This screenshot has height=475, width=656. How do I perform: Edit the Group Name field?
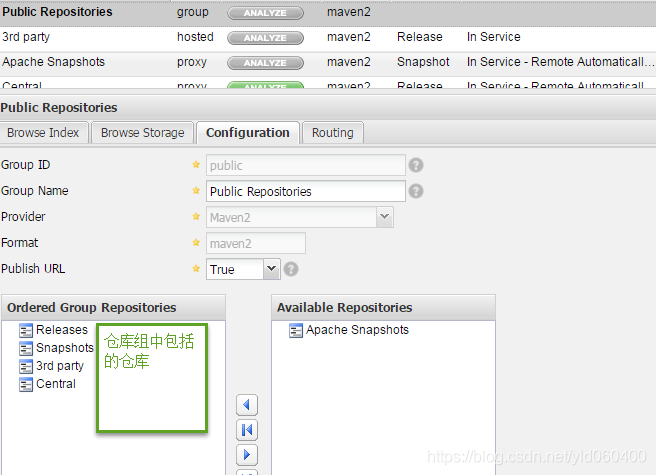305,191
